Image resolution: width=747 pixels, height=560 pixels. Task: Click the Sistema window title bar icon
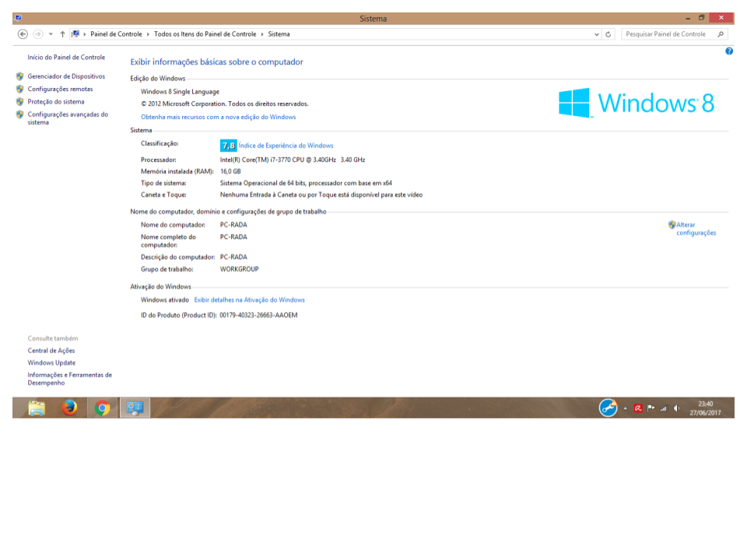(18, 18)
